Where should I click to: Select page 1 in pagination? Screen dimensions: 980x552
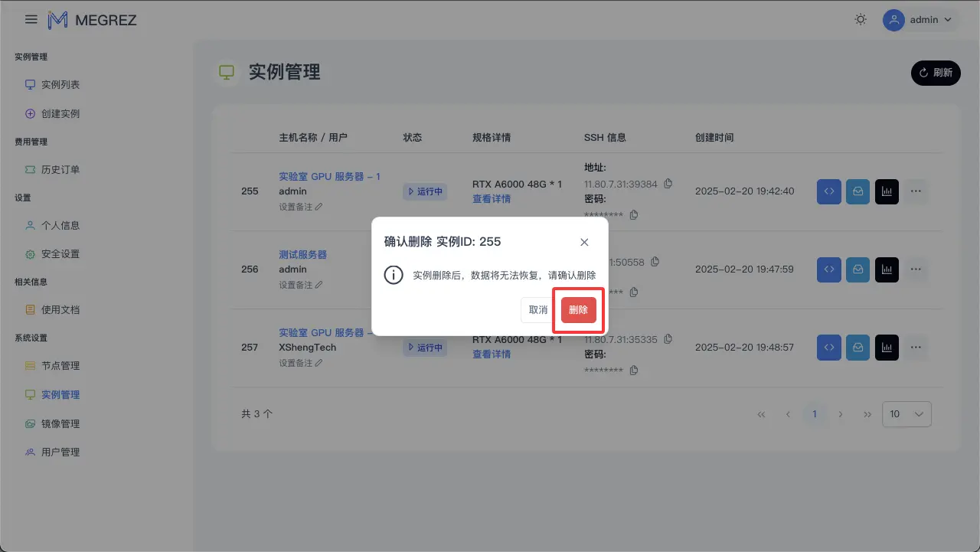(x=814, y=413)
